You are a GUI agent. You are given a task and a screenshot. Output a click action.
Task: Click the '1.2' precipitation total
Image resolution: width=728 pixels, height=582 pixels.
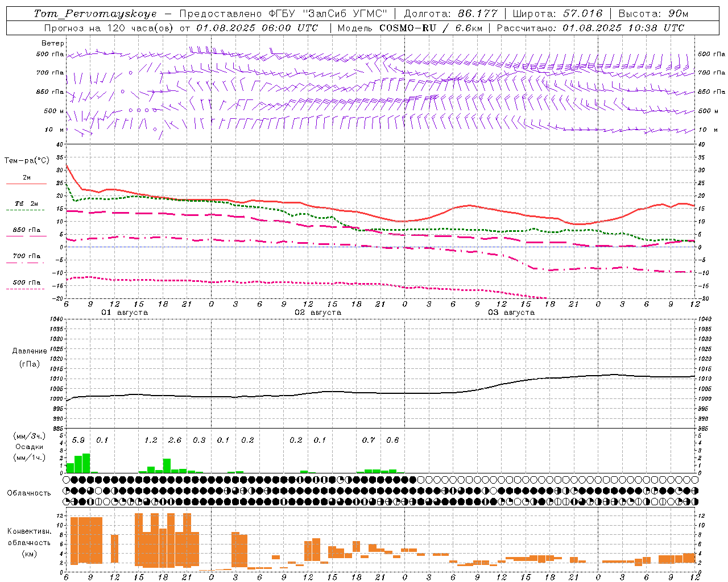(x=151, y=440)
